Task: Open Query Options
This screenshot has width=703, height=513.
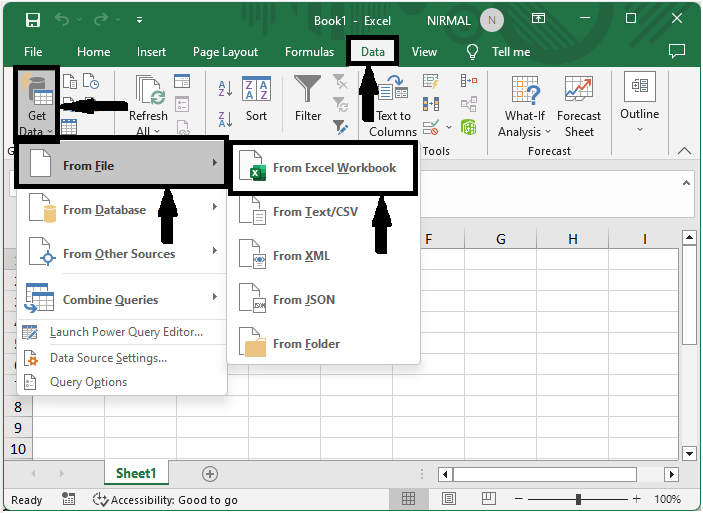Action: (x=122, y=382)
